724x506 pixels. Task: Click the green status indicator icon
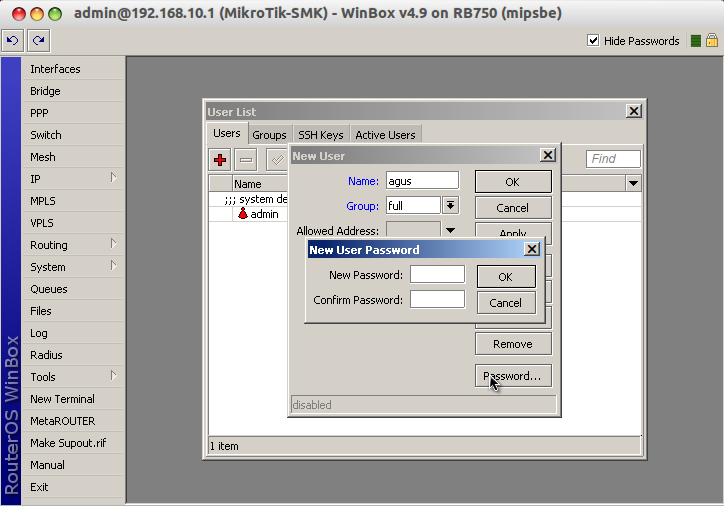pos(695,41)
